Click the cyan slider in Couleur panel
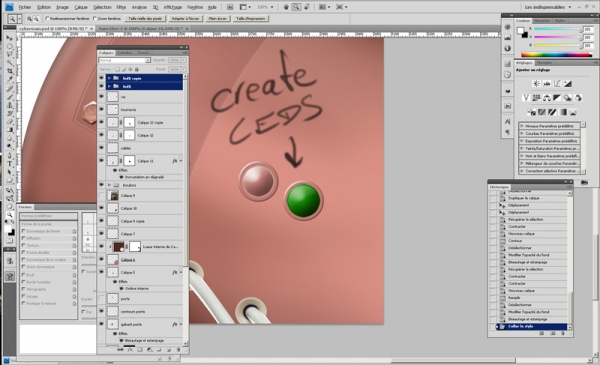Screen dimensions: 600x365 (x=558, y=29)
